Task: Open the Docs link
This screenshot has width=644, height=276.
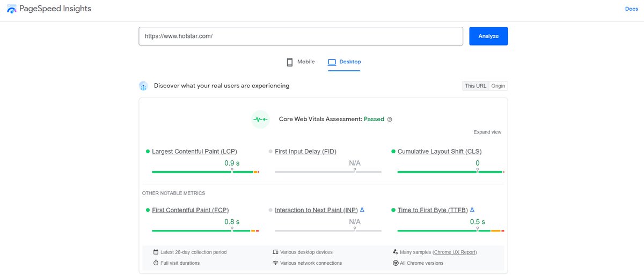Action: [x=631, y=9]
